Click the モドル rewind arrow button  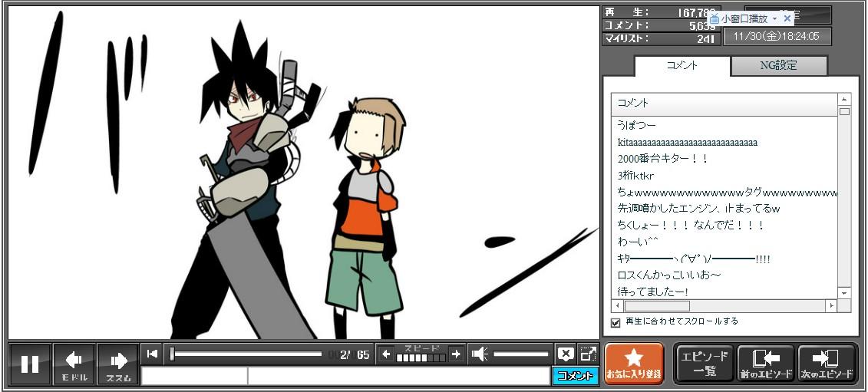click(x=74, y=364)
